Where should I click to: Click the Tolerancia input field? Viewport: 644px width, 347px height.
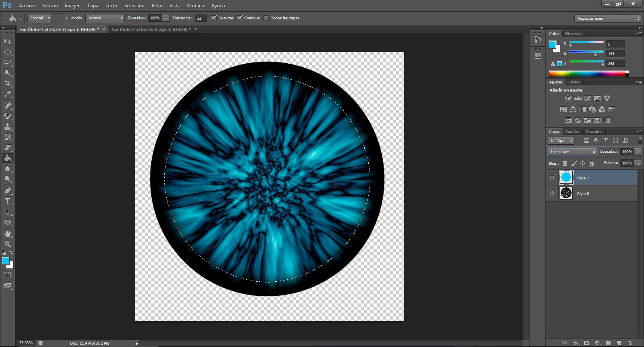coord(201,18)
